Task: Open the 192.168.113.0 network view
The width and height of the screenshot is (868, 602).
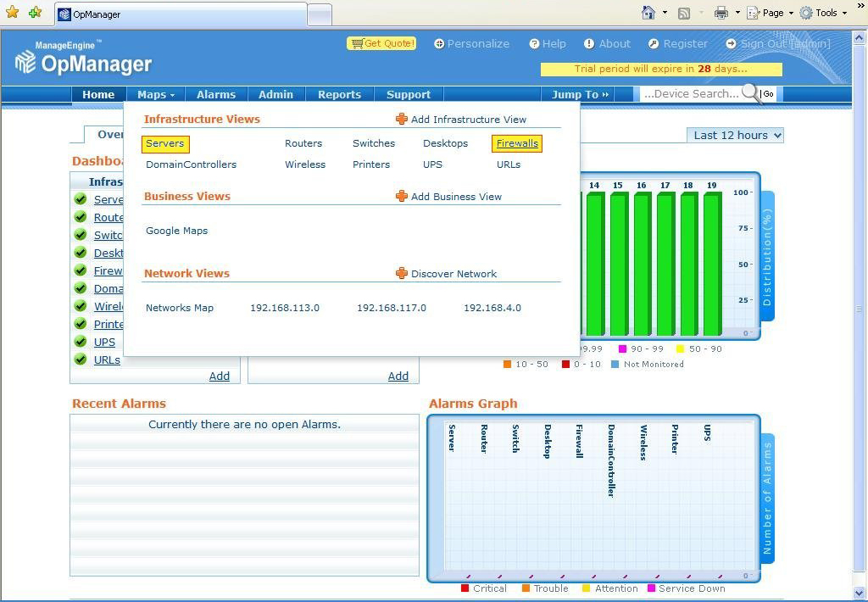Action: pyautogui.click(x=285, y=308)
